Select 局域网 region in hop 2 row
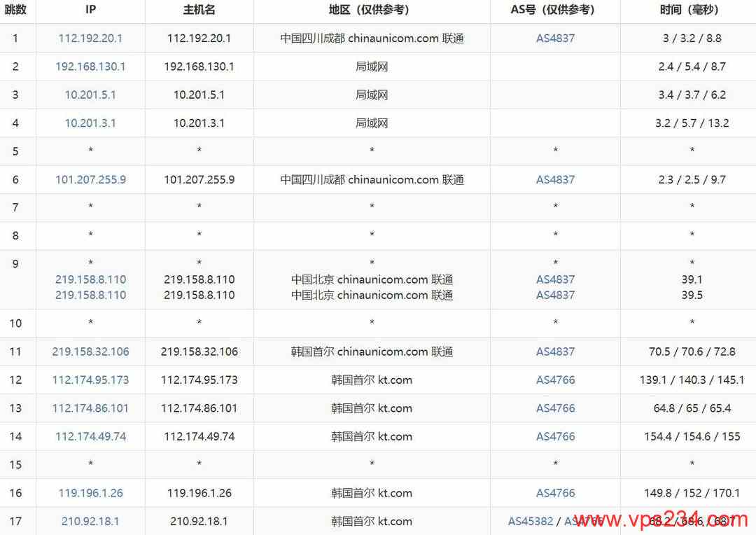This screenshot has width=756, height=535. pyautogui.click(x=372, y=67)
